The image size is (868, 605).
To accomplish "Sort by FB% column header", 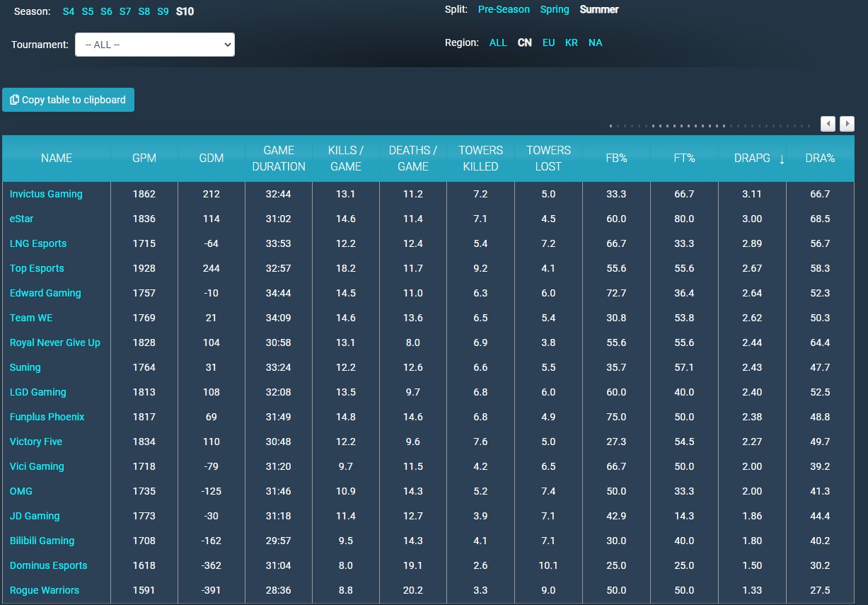I will (616, 159).
